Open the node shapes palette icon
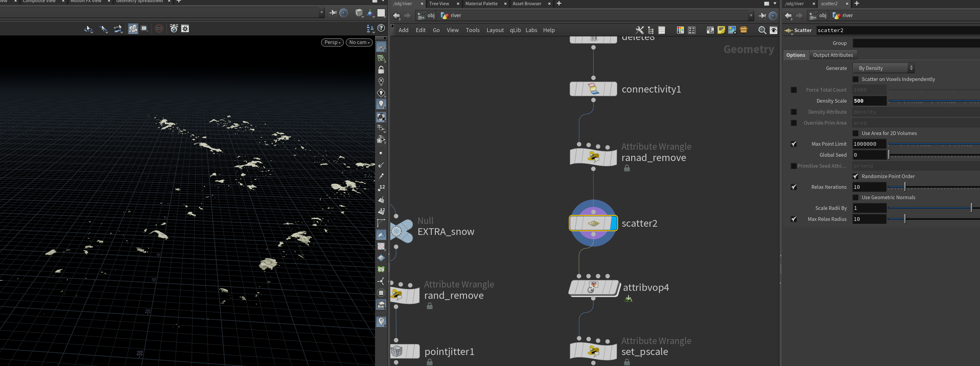 [692, 30]
